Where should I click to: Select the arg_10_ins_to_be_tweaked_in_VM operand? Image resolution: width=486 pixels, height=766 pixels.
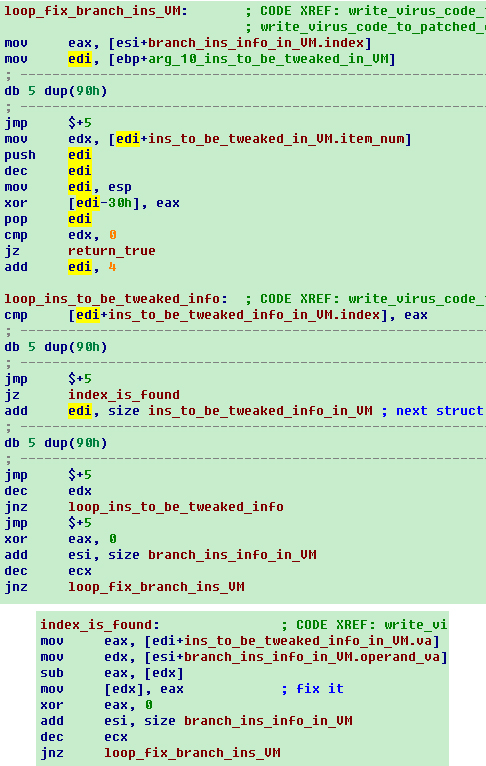pos(268,59)
